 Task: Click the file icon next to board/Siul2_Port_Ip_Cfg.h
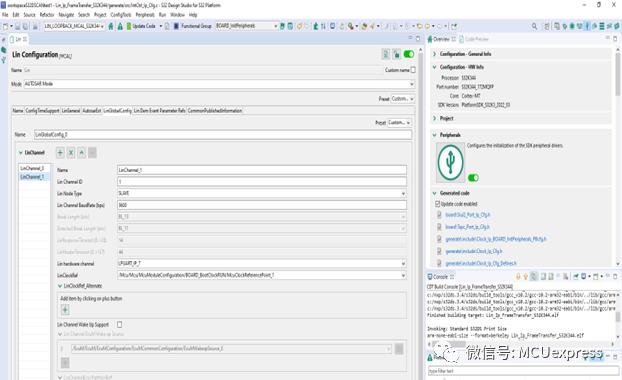pos(439,215)
